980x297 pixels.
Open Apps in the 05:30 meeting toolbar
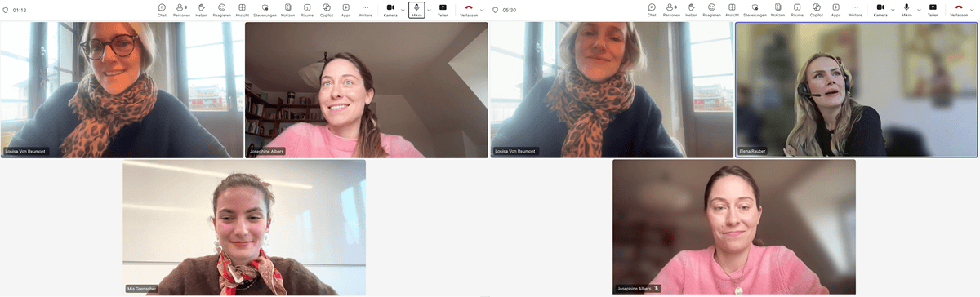[x=835, y=10]
